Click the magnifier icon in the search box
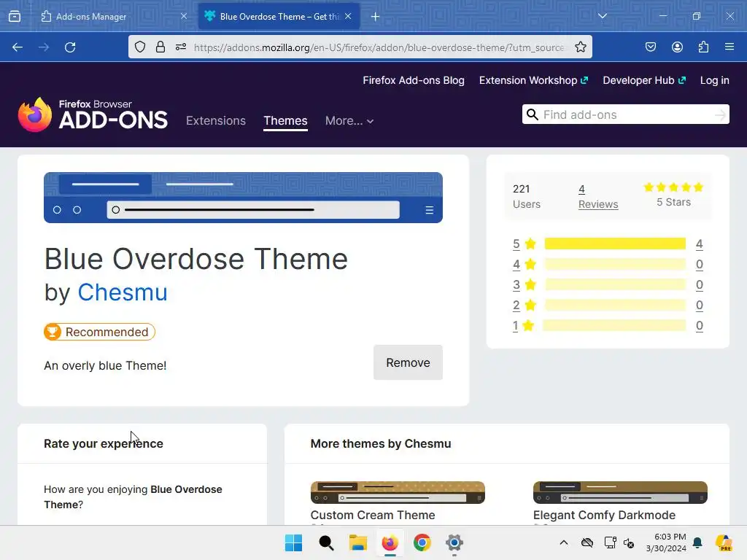The height and width of the screenshot is (560, 747). coord(533,114)
